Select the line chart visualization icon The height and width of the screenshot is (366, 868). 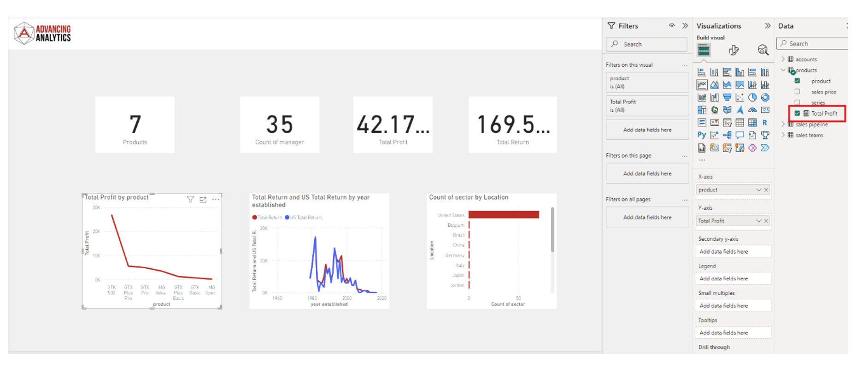(x=702, y=85)
